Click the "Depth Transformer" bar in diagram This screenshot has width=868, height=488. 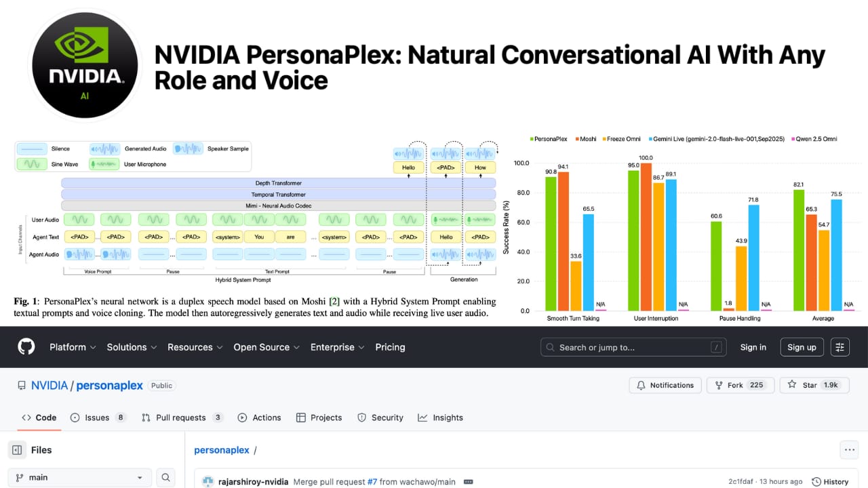tap(279, 183)
